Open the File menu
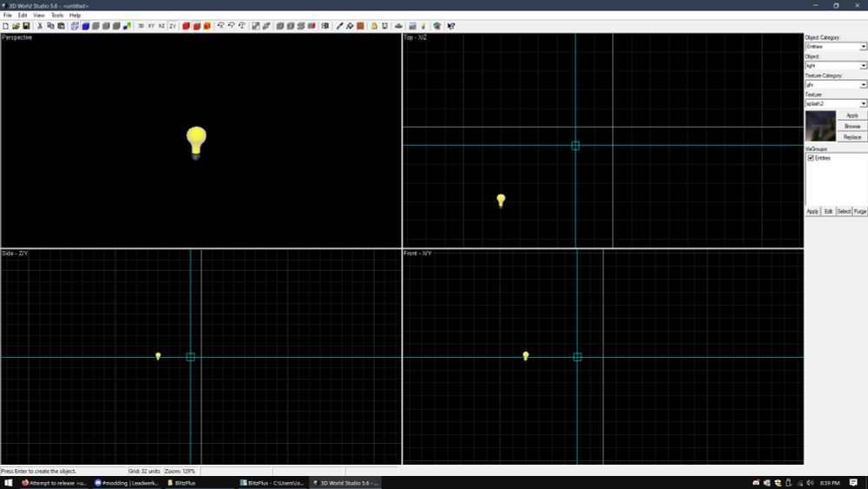 [8, 16]
